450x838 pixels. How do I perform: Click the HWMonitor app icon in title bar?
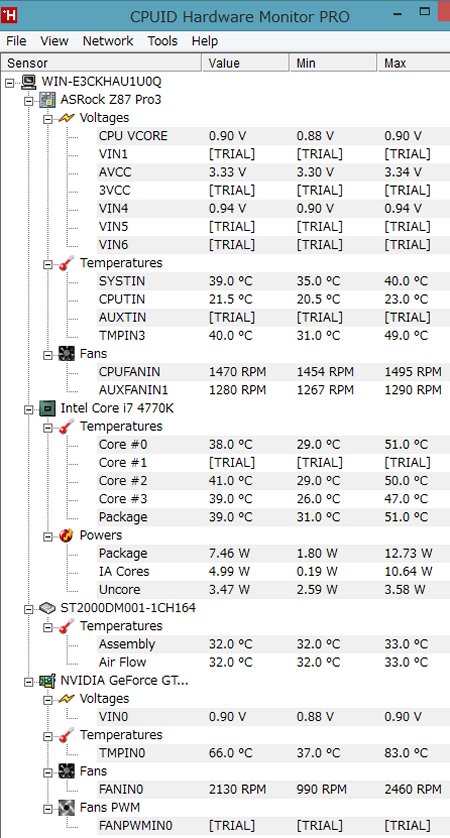click(9, 14)
